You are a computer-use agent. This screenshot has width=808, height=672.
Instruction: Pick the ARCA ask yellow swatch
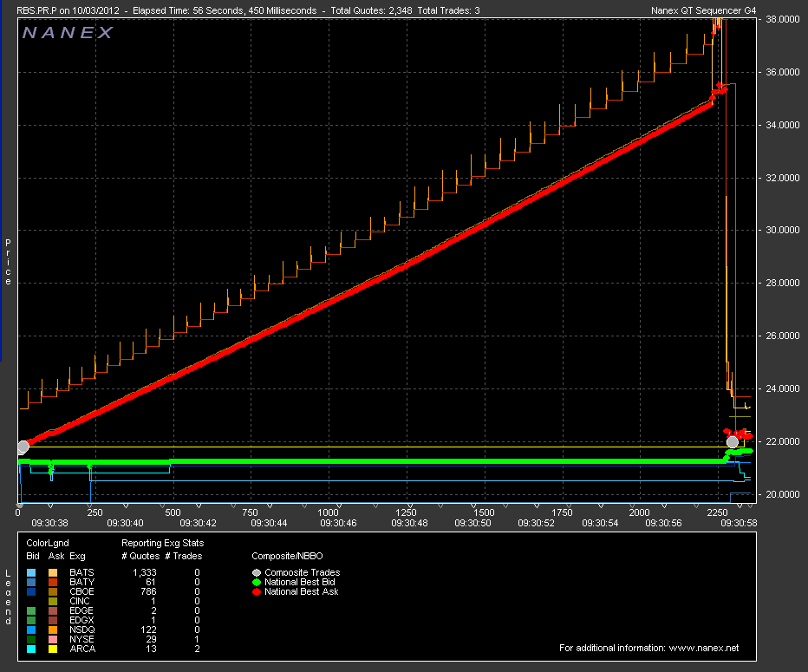tap(53, 649)
